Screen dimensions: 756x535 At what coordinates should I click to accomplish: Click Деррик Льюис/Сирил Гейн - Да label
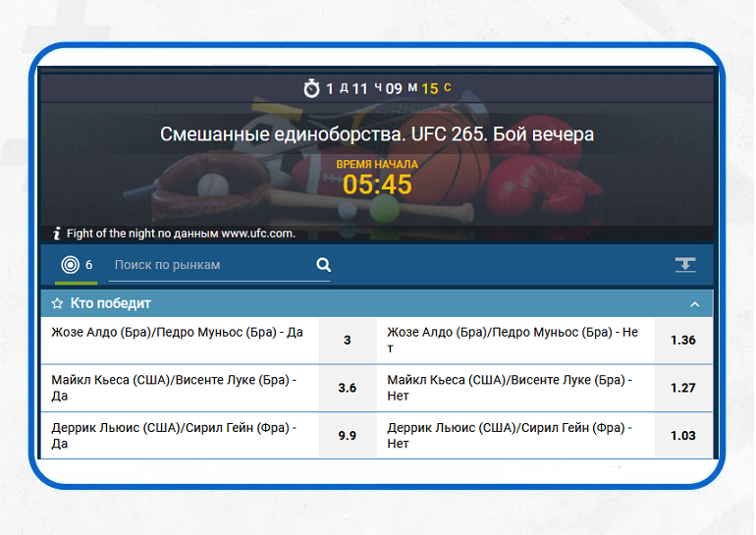174,435
